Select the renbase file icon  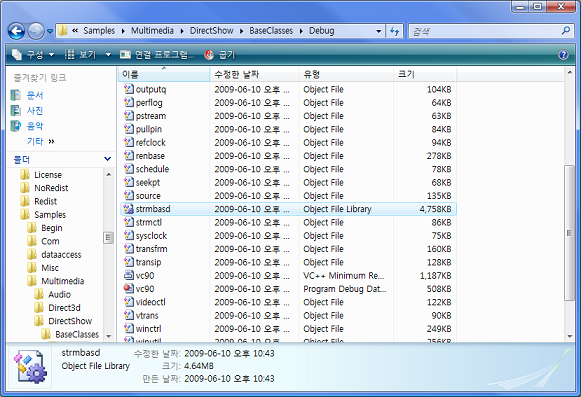click(x=129, y=156)
